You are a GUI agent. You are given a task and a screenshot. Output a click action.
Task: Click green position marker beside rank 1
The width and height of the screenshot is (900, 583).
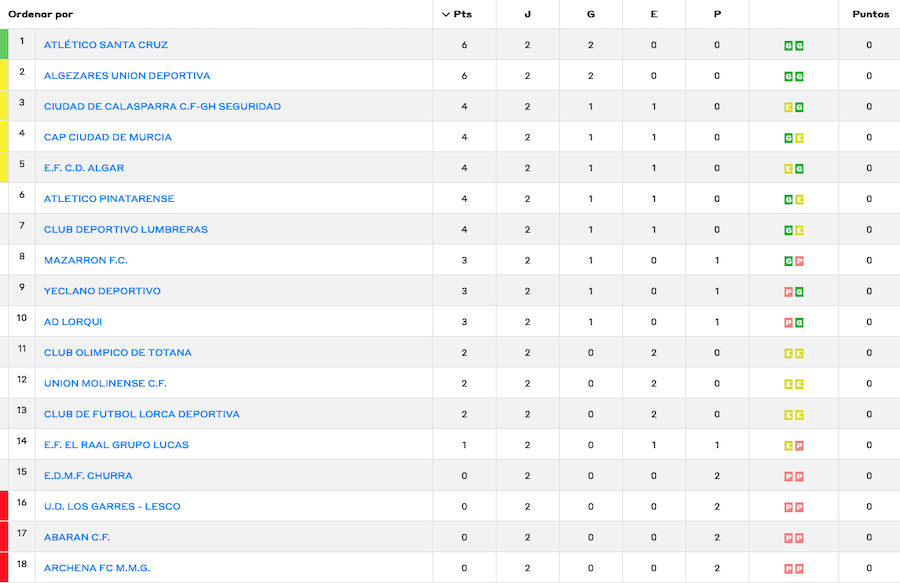click(x=4, y=45)
